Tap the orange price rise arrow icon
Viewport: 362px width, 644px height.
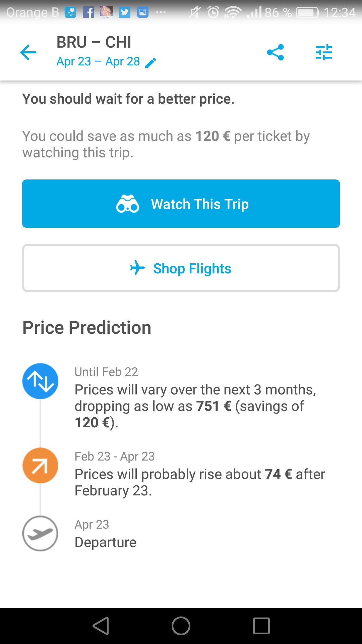pos(40,466)
